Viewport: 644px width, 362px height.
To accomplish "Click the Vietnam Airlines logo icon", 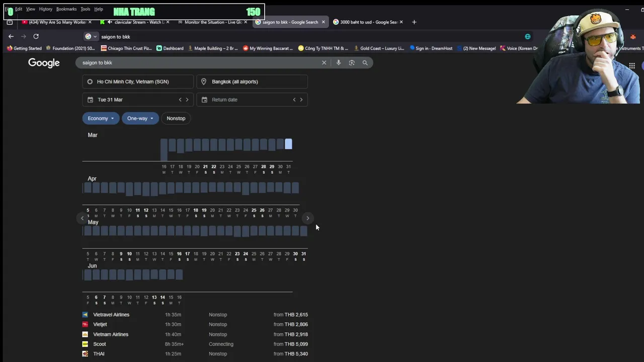I will pos(85,334).
